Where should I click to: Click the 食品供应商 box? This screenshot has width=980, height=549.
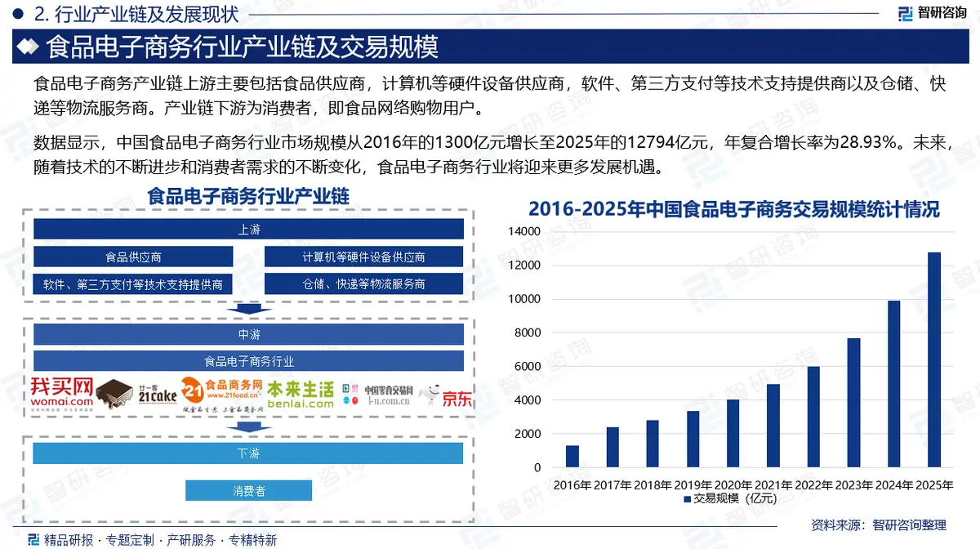133,257
